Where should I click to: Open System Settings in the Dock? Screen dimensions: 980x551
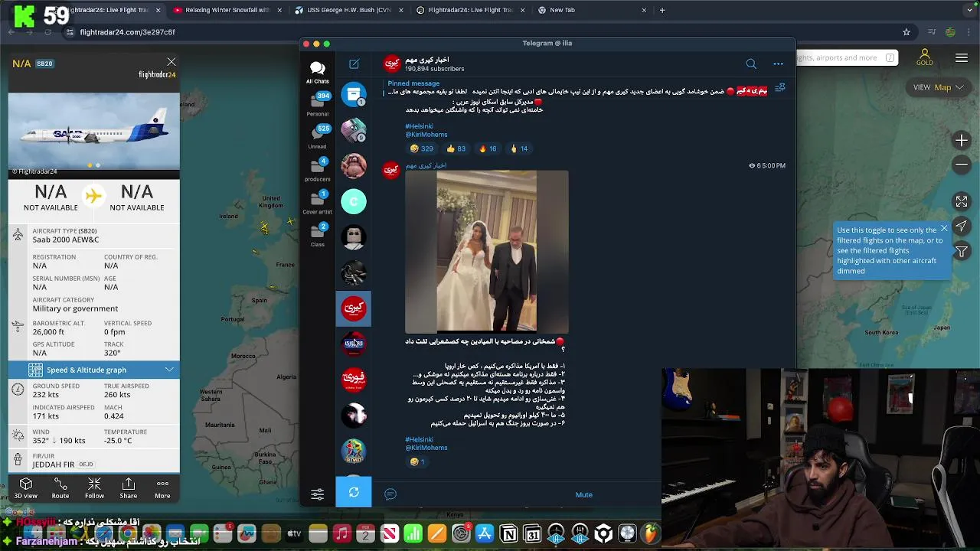(461, 533)
